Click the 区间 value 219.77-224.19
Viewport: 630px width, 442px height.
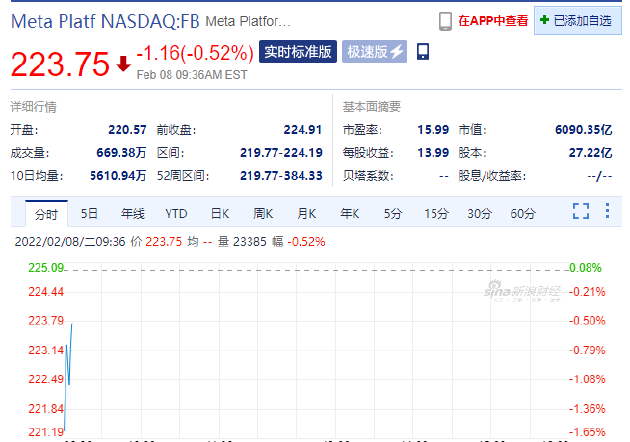[x=281, y=153]
